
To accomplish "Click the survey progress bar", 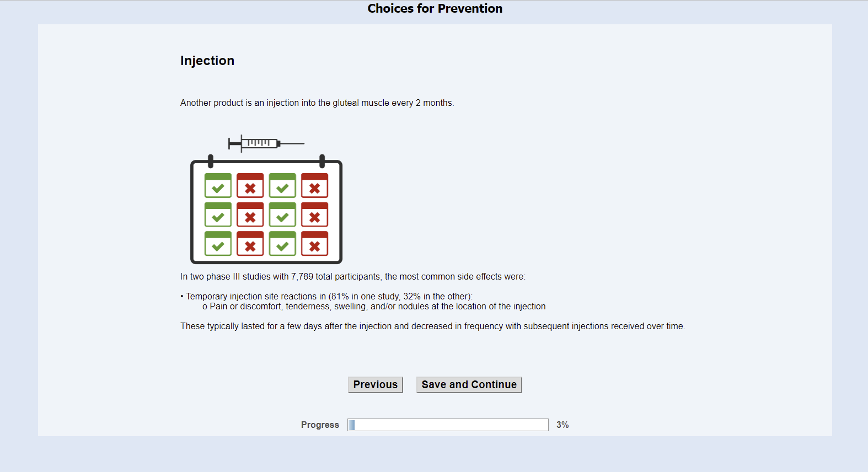I will [x=448, y=425].
